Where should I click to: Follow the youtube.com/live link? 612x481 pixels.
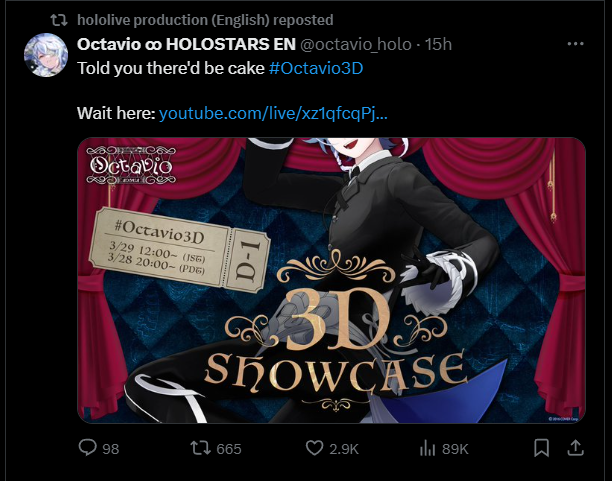point(273,114)
